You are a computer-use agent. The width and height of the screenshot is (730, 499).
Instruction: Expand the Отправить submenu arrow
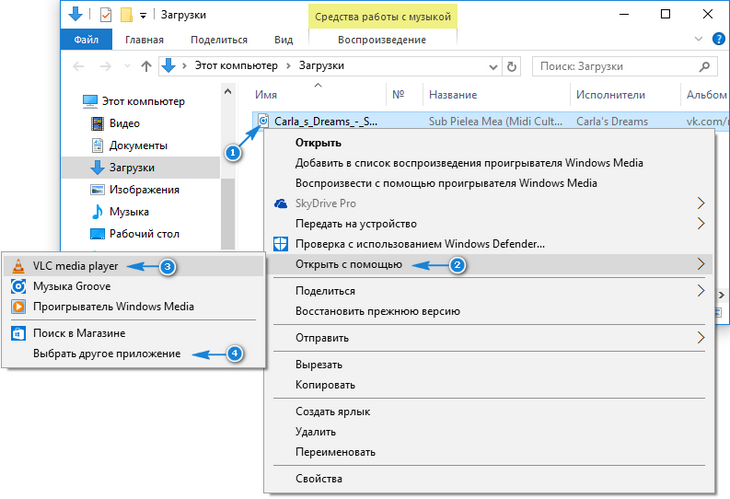tap(700, 338)
